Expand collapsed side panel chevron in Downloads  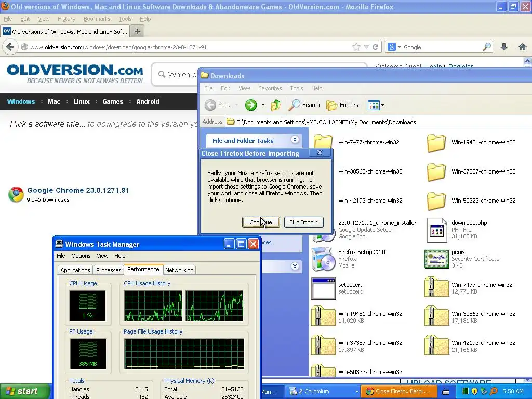[x=295, y=266]
